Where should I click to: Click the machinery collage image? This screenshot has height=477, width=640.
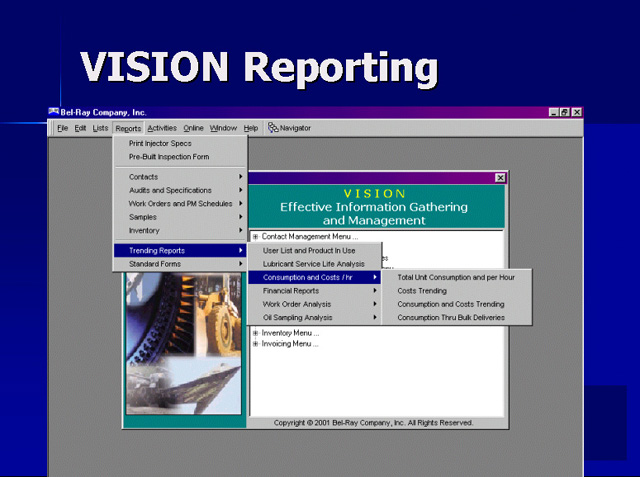184,344
